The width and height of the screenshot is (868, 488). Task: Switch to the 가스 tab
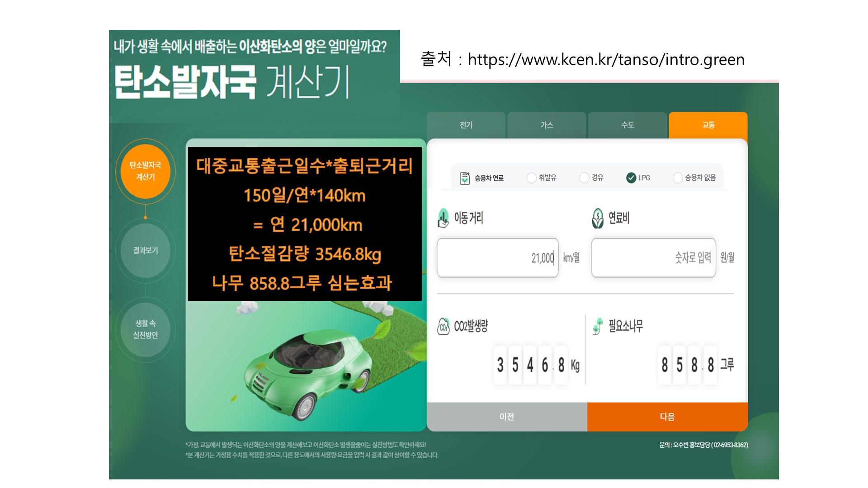pos(547,125)
